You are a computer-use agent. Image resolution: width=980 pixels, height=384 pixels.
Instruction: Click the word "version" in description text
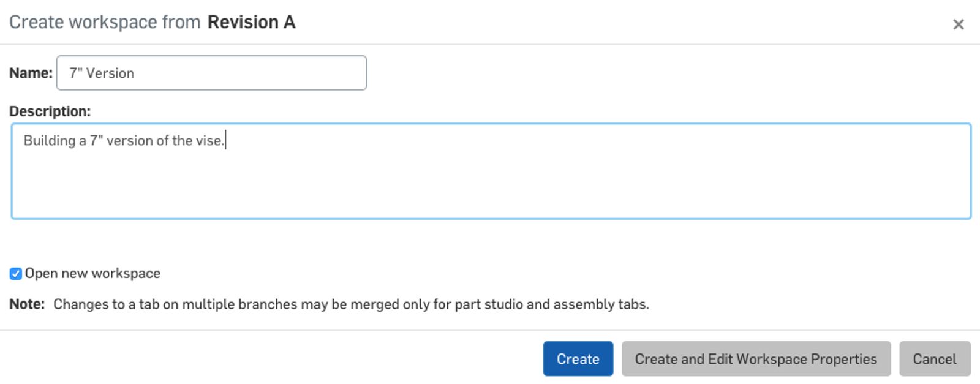click(130, 141)
